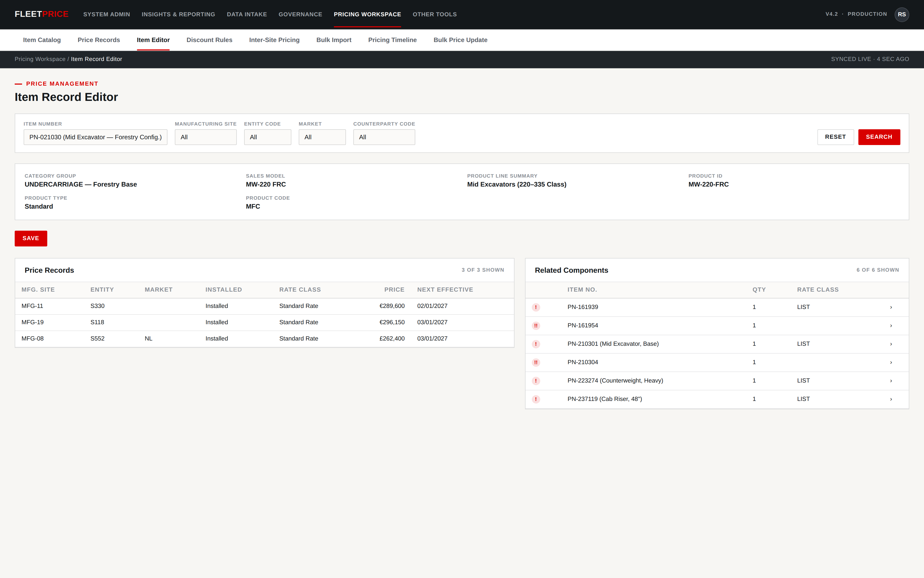Click the €296,150 price cell
Image resolution: width=924 pixels, height=578 pixels.
tap(392, 322)
